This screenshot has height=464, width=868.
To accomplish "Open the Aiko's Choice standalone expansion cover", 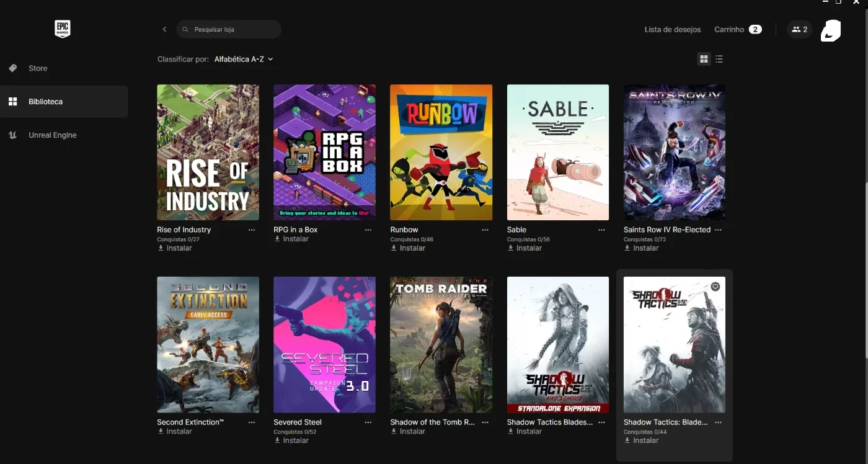I will pyautogui.click(x=558, y=345).
